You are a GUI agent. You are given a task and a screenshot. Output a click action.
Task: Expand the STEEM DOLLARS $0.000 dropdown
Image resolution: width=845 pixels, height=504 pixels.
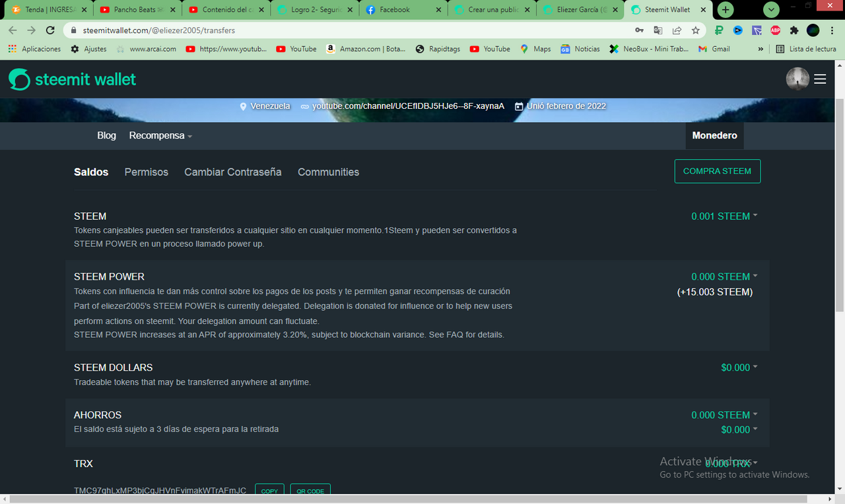pos(739,367)
